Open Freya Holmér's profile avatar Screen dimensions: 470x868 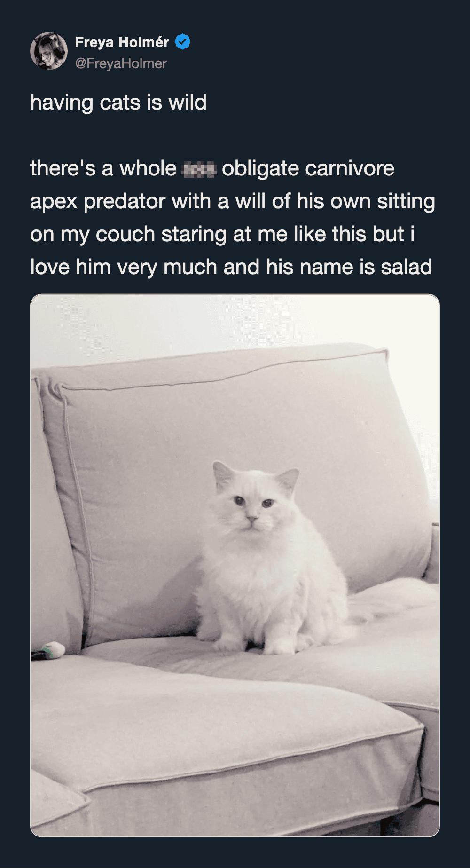click(x=49, y=51)
